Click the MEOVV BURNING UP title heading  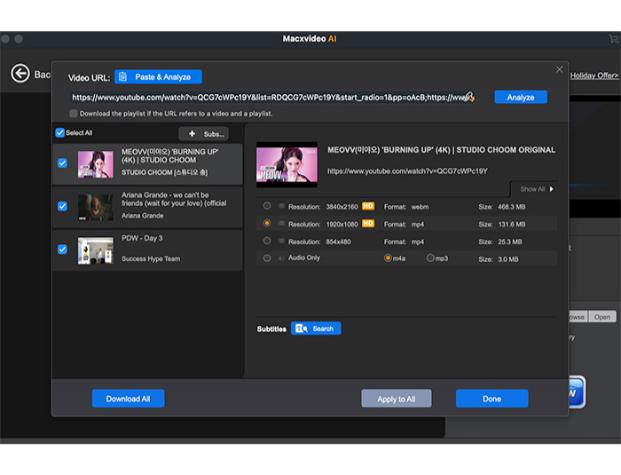[x=441, y=150]
